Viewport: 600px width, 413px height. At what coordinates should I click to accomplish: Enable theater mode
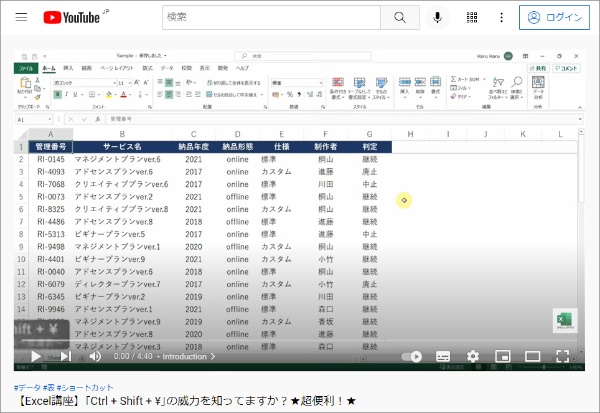pyautogui.click(x=532, y=356)
